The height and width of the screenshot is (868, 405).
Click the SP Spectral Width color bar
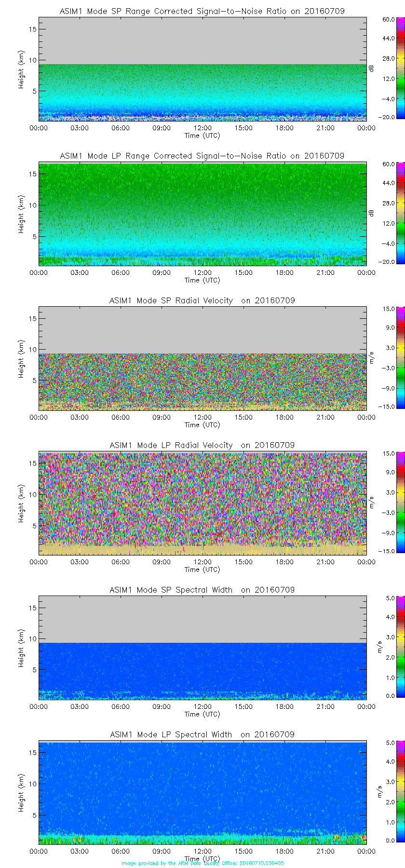click(x=386, y=647)
